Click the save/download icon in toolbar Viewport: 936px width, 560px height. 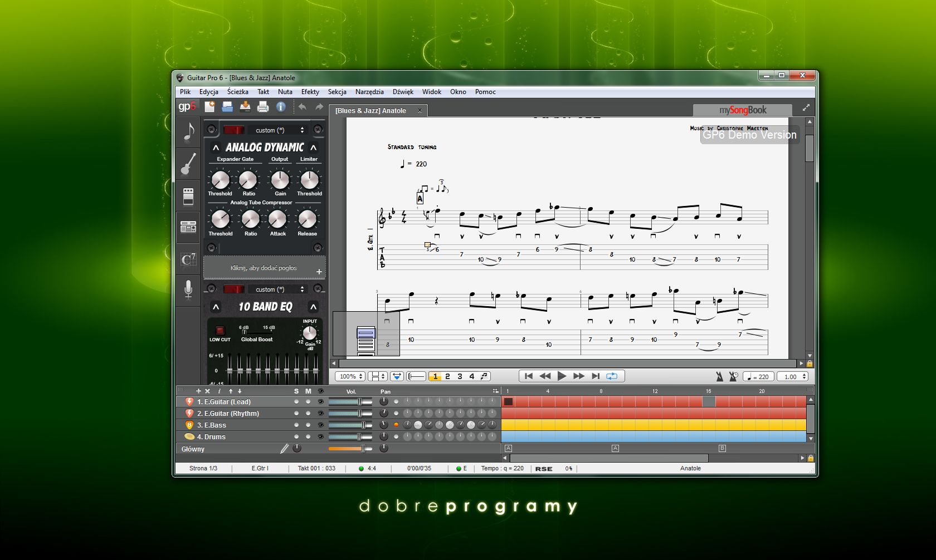pos(245,106)
